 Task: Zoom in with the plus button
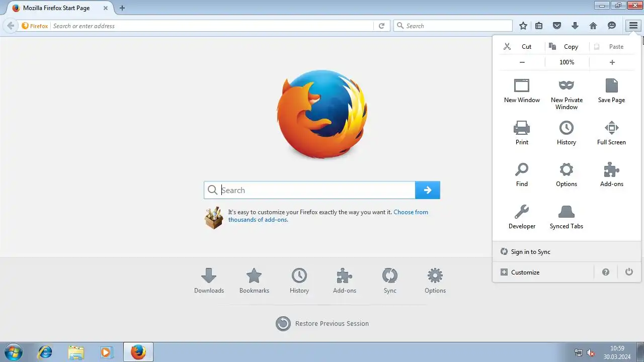[612, 62]
